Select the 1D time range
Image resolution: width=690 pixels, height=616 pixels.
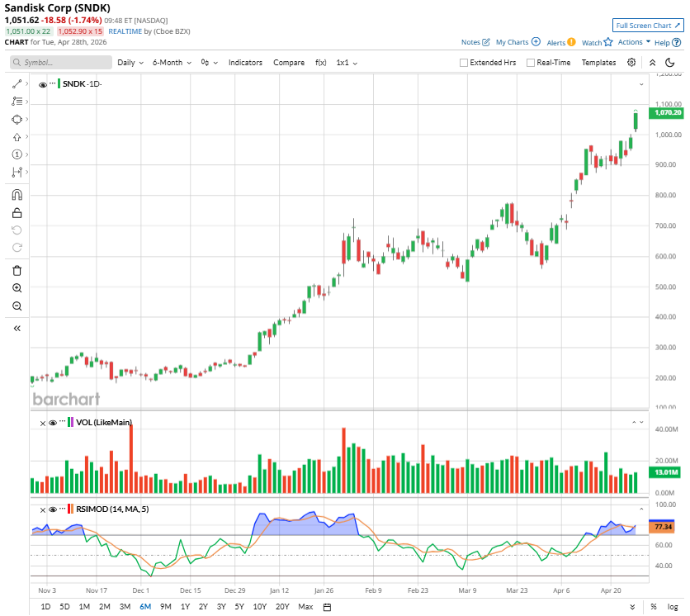point(45,607)
